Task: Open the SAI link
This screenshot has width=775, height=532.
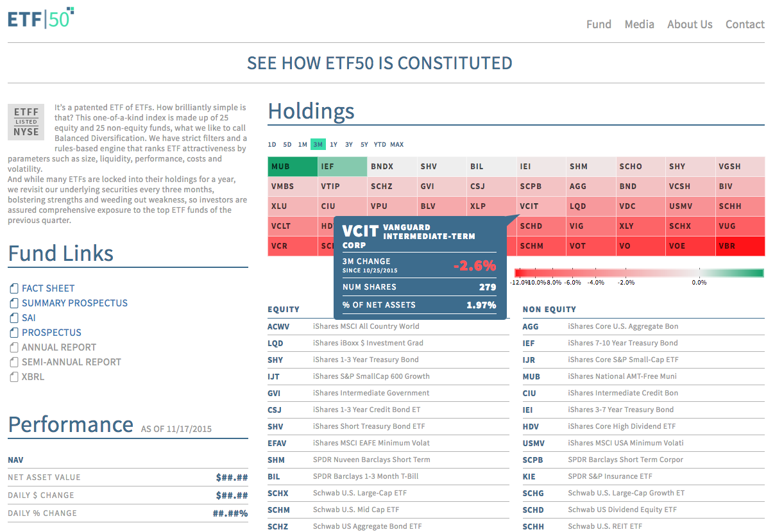Action: coord(29,318)
